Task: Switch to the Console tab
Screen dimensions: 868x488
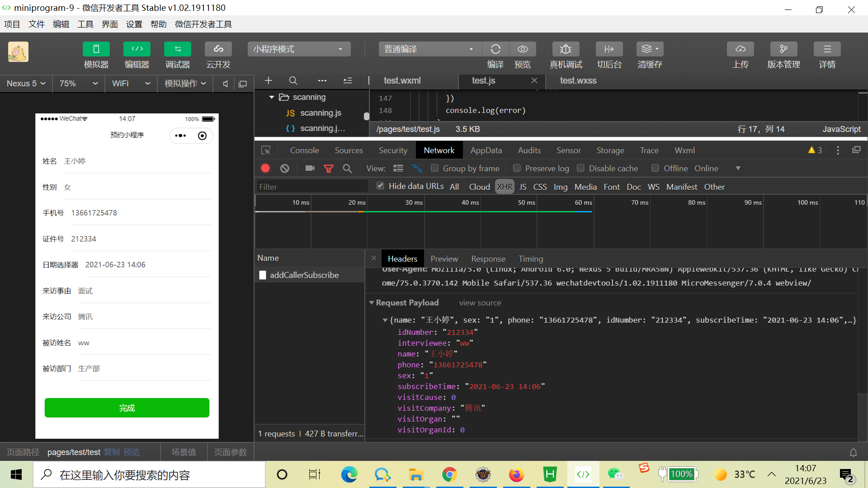Action: pyautogui.click(x=304, y=150)
